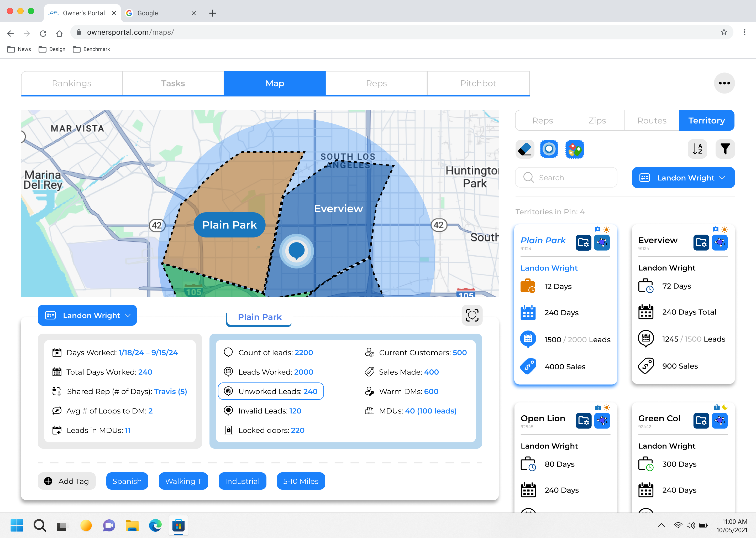This screenshot has height=538, width=756.
Task: Click the focus frame icon below map
Action: (x=472, y=315)
